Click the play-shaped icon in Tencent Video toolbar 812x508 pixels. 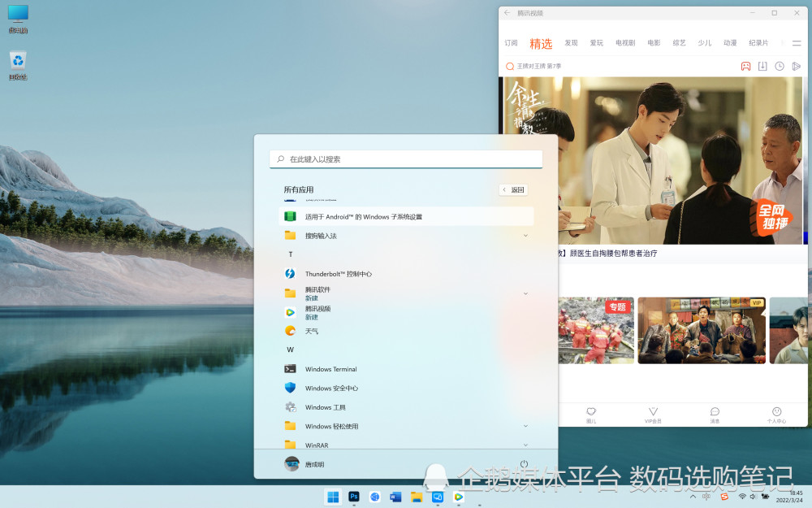[x=797, y=67]
